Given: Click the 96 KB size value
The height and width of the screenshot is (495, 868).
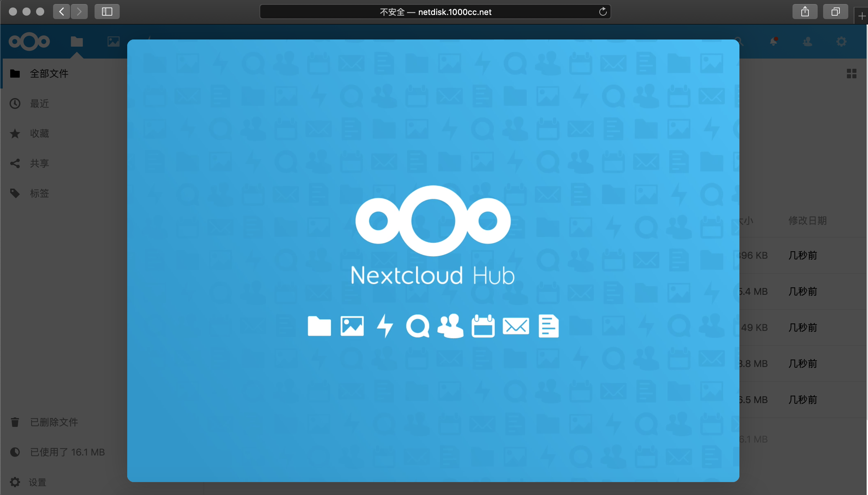Looking at the screenshot, I should pos(754,255).
